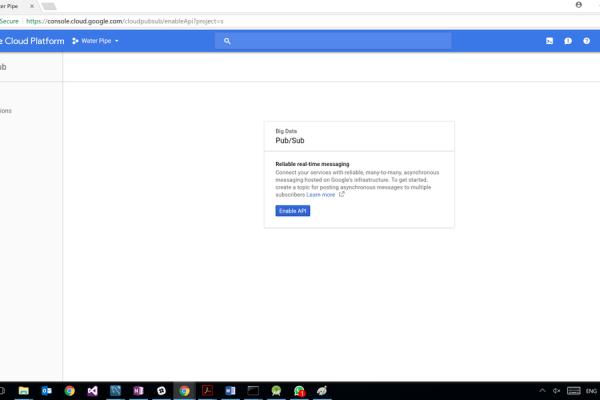Switch to the active Chrome taskbar window

(184, 391)
